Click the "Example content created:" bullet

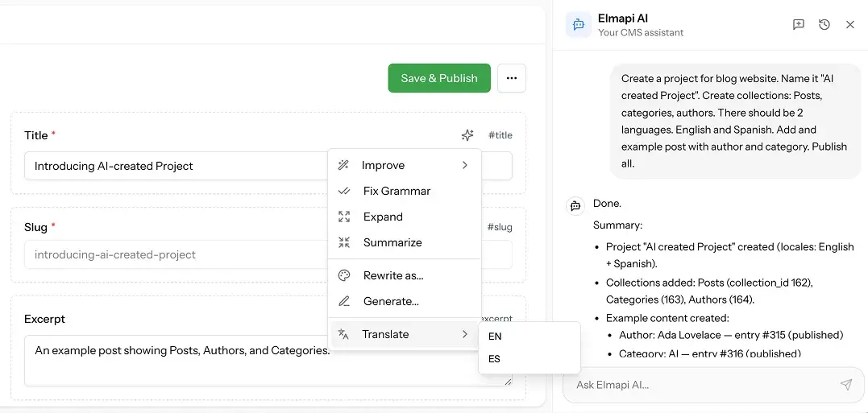[667, 318]
